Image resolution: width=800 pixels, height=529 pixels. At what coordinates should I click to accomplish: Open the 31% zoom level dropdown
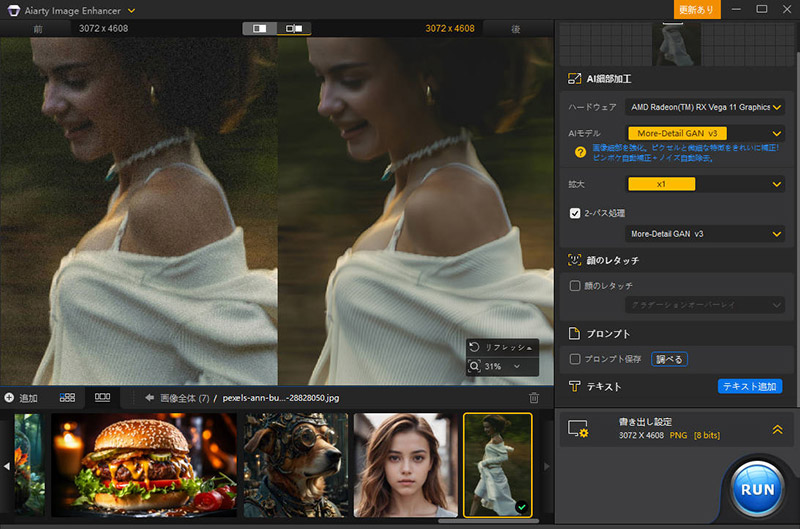pos(517,366)
